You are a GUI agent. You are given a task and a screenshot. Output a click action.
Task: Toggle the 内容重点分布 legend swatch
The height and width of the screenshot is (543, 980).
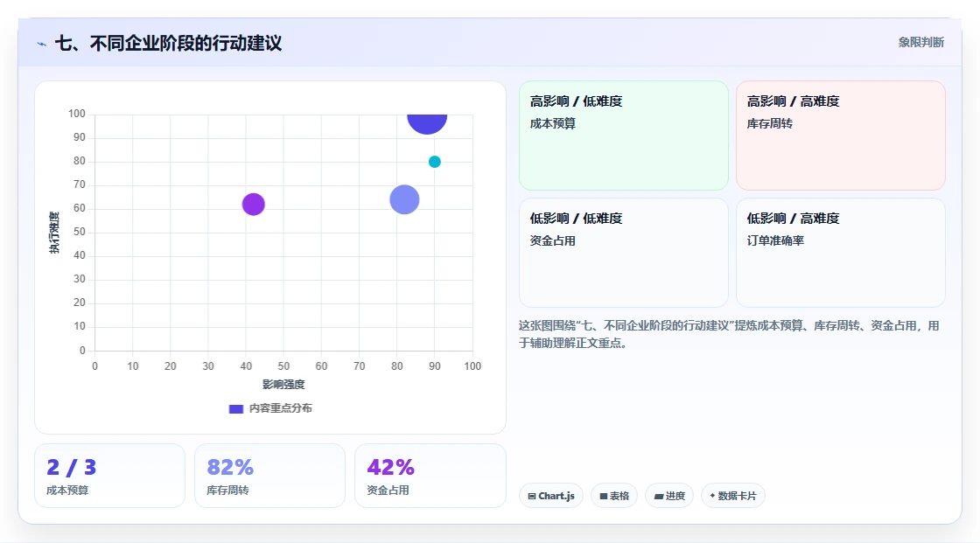click(x=235, y=408)
